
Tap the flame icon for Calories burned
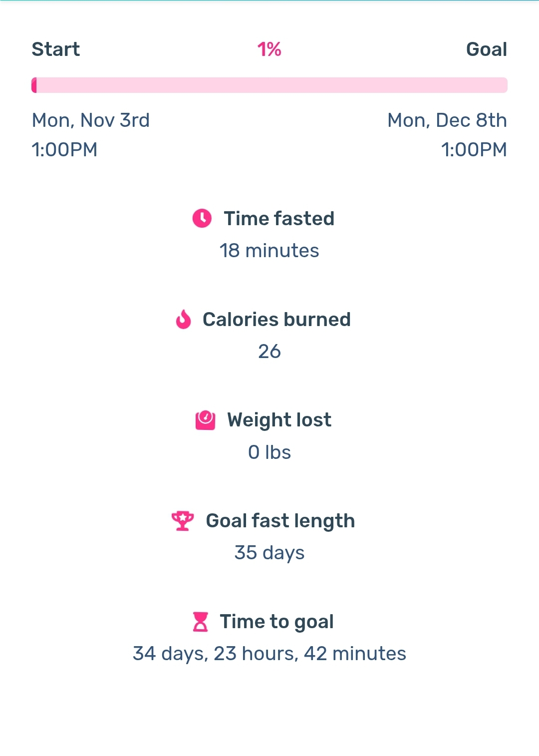pos(184,320)
